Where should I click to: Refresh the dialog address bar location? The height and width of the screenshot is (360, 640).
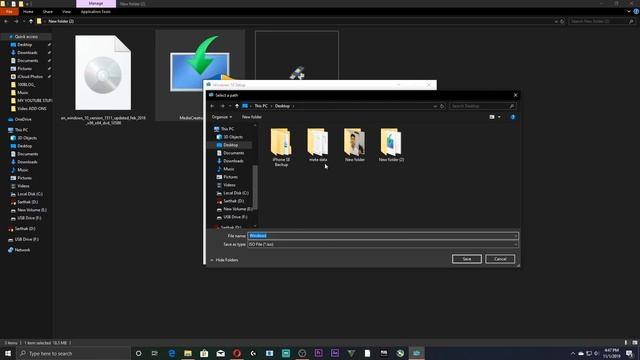(442, 106)
